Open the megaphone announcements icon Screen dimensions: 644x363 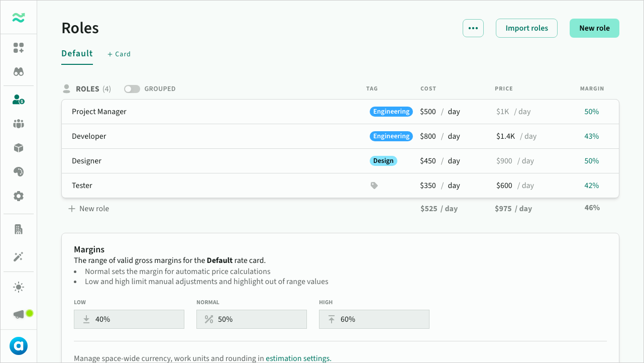pyautogui.click(x=19, y=314)
